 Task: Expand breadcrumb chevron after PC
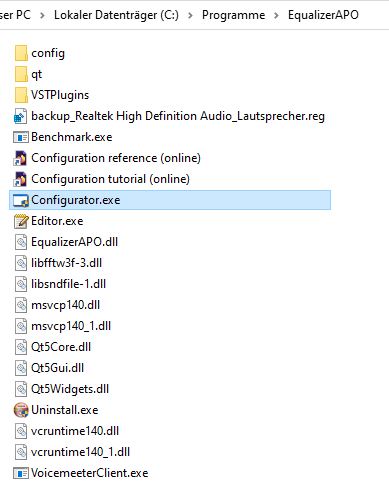(x=42, y=15)
